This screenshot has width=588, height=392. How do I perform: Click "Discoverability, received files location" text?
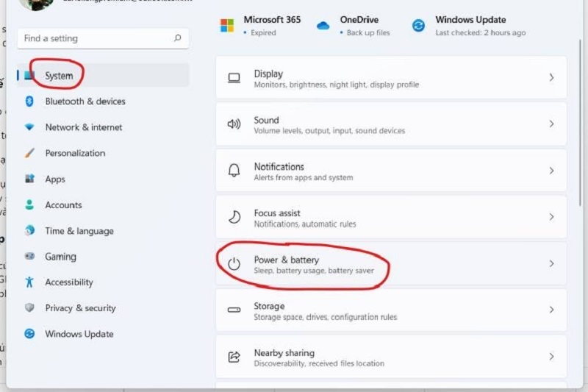pos(319,363)
